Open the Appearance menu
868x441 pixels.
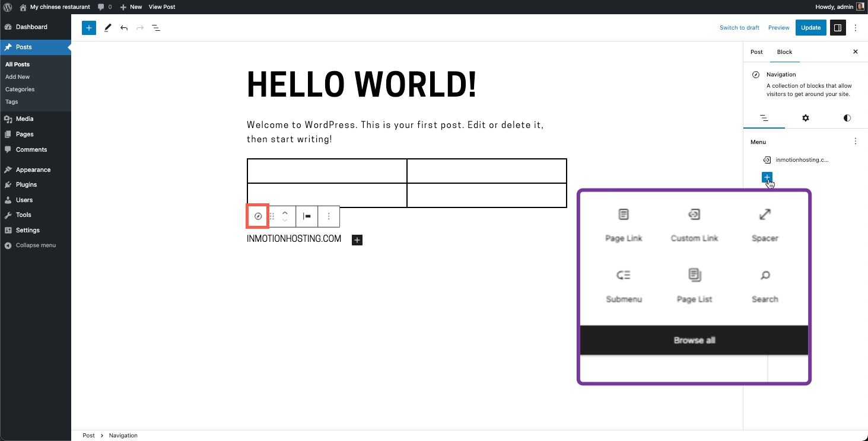coord(36,170)
